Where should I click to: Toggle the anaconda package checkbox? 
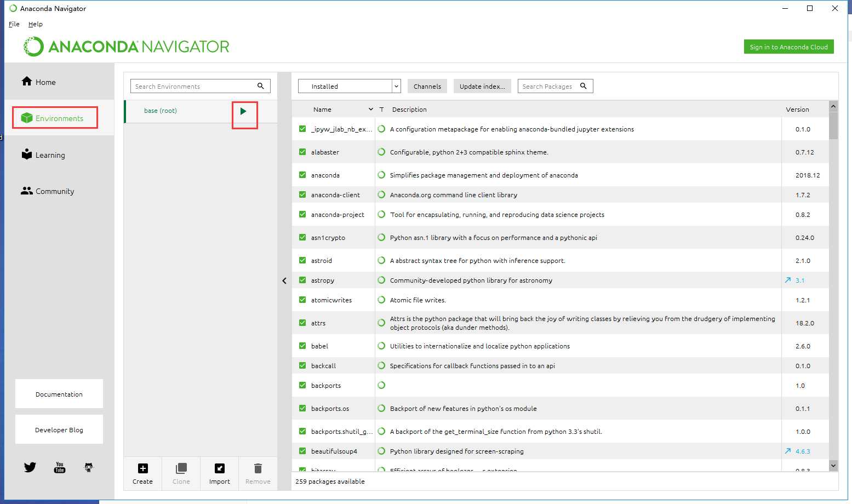pyautogui.click(x=302, y=175)
